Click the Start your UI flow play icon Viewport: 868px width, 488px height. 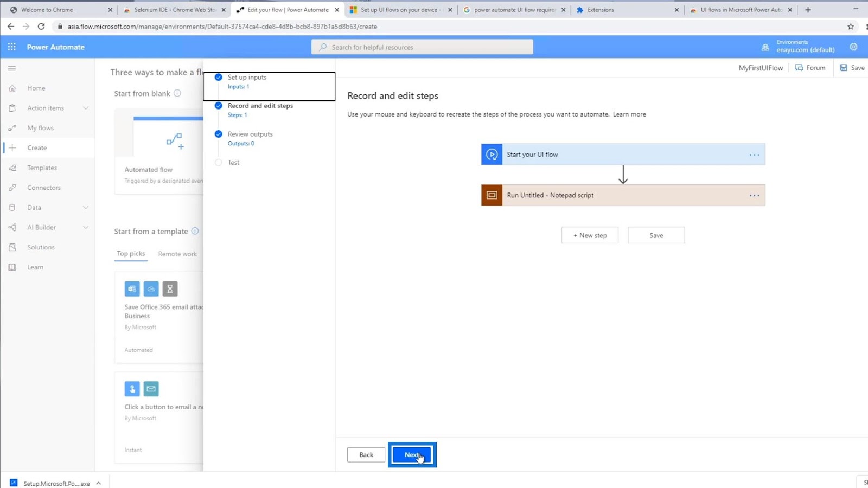(x=492, y=155)
